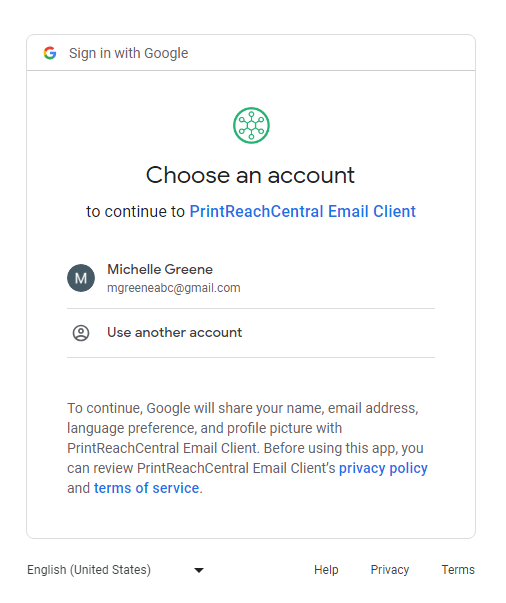Click the person icon beside Use another account
This screenshot has width=506, height=603.
[81, 333]
